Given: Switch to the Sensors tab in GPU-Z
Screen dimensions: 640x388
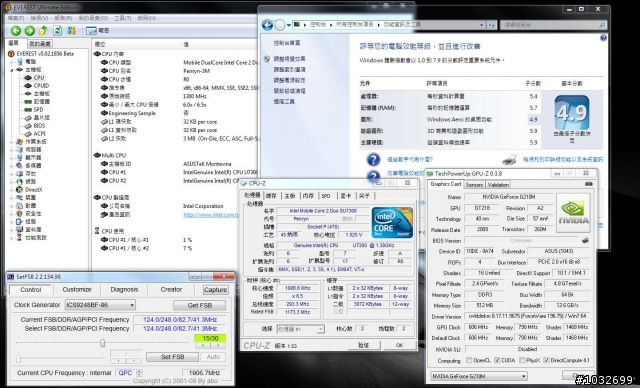Looking at the screenshot, I should point(474,185).
